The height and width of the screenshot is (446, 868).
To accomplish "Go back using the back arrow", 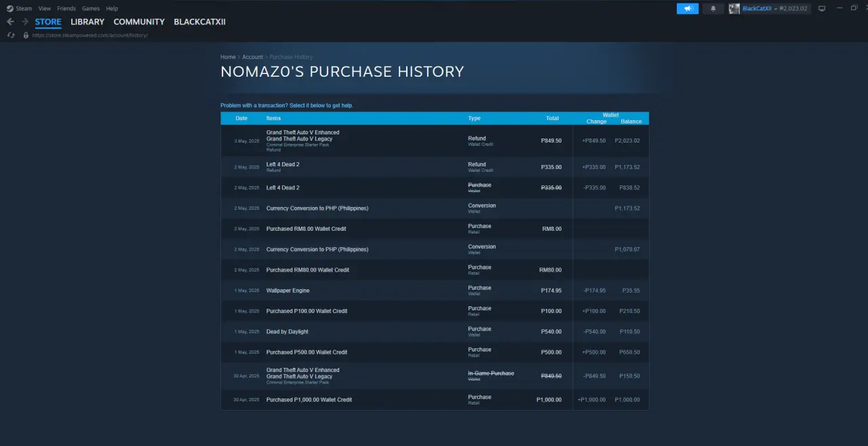I will click(10, 22).
